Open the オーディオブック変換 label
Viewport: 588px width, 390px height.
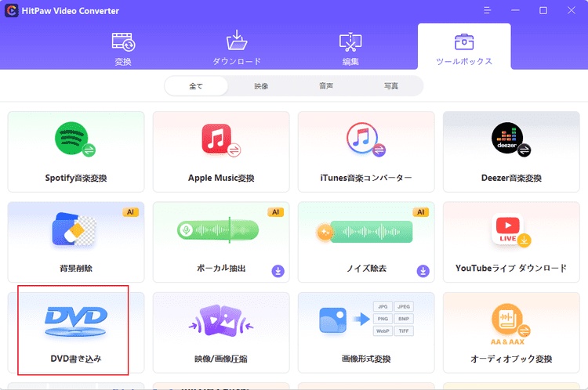(511, 359)
